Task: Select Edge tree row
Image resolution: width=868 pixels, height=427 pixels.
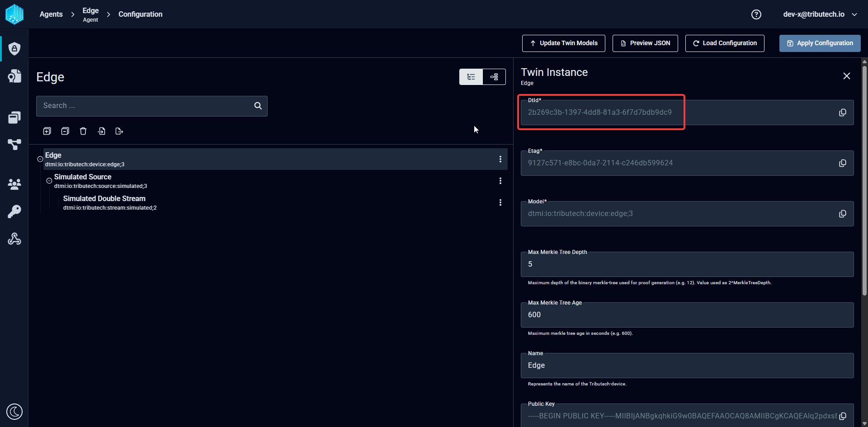Action: point(275,159)
